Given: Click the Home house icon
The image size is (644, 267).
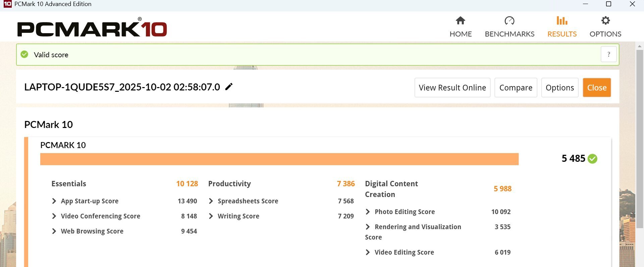Looking at the screenshot, I should click(460, 21).
